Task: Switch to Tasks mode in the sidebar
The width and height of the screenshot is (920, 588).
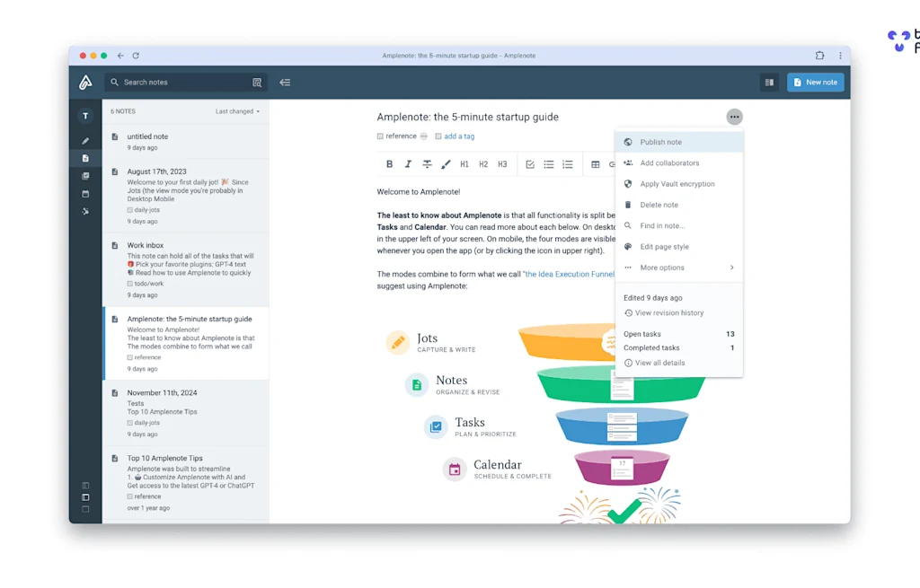Action: point(85,177)
